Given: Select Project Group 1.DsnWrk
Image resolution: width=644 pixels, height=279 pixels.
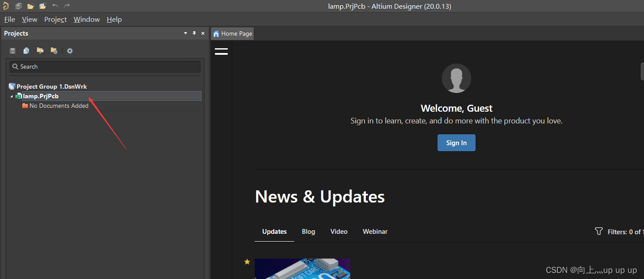Looking at the screenshot, I should point(52,86).
